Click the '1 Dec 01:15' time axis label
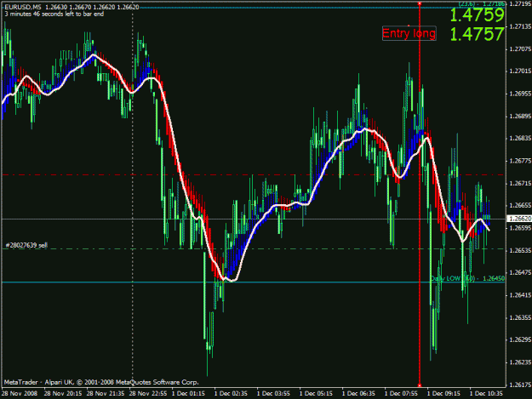The width and height of the screenshot is (532, 399). (x=188, y=394)
